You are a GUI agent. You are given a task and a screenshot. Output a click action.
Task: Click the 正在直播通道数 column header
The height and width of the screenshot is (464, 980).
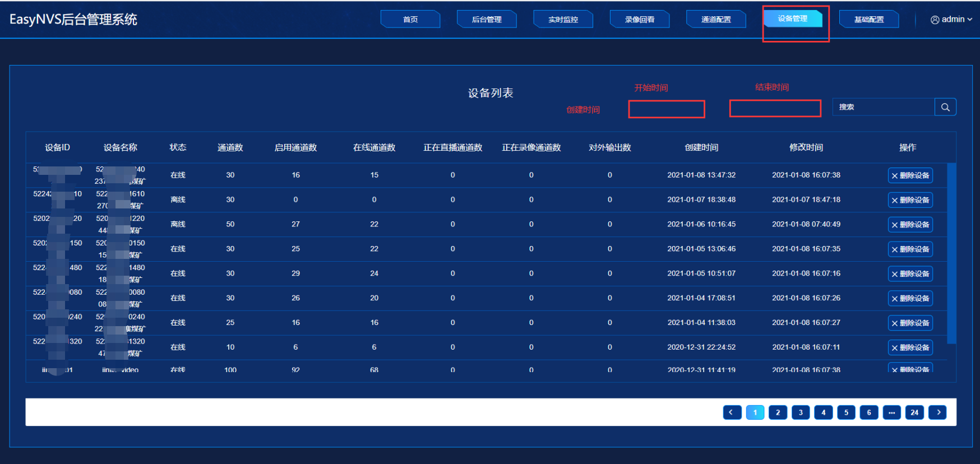click(x=453, y=147)
